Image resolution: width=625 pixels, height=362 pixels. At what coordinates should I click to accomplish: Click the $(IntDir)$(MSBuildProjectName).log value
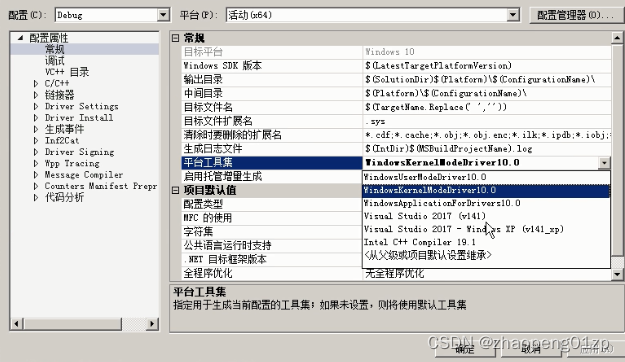point(449,149)
